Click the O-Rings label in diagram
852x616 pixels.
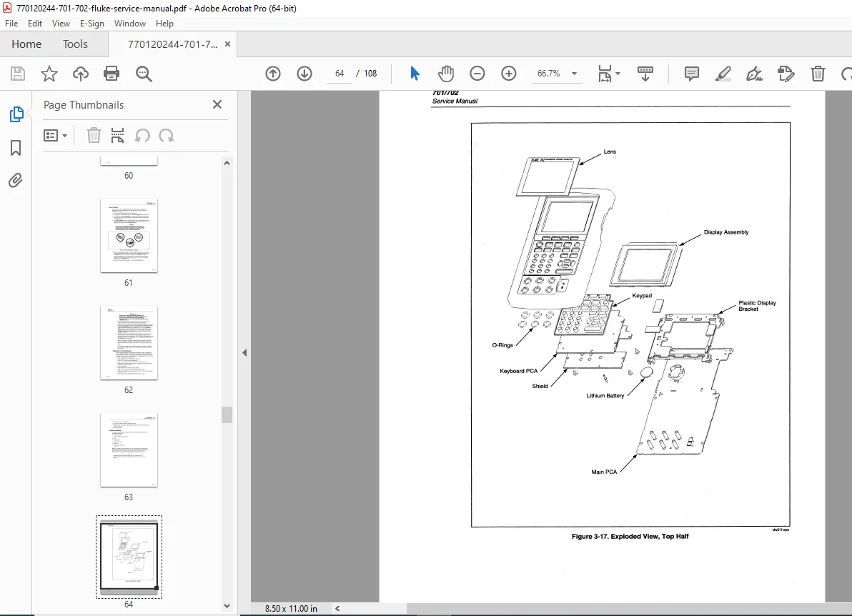click(502, 345)
